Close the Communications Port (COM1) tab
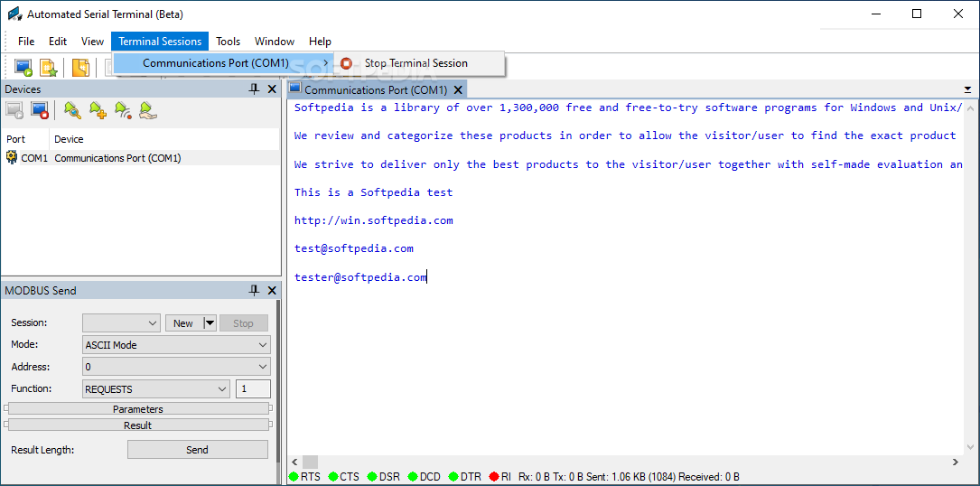 (x=458, y=90)
